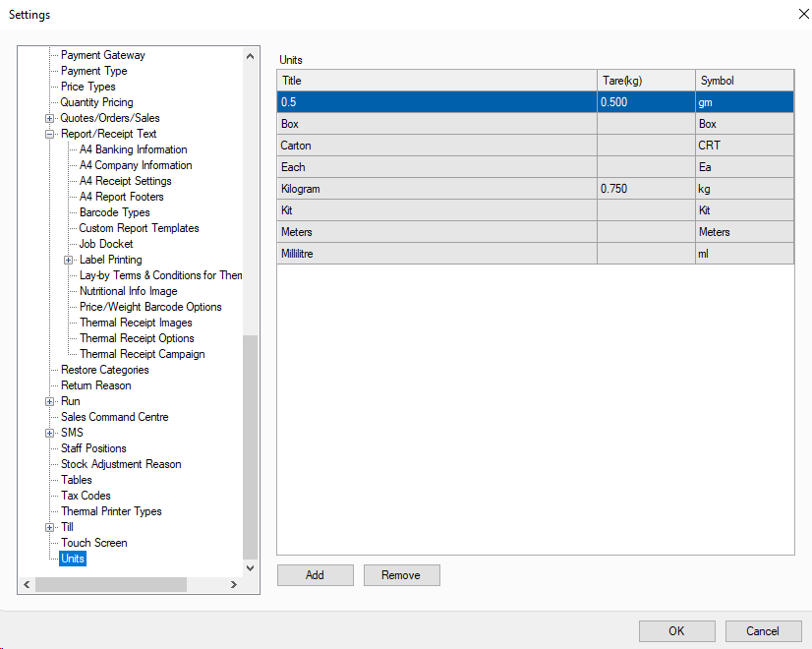Open Payment Gateway settings
Screen dimensions: 812x649
pyautogui.click(x=103, y=55)
